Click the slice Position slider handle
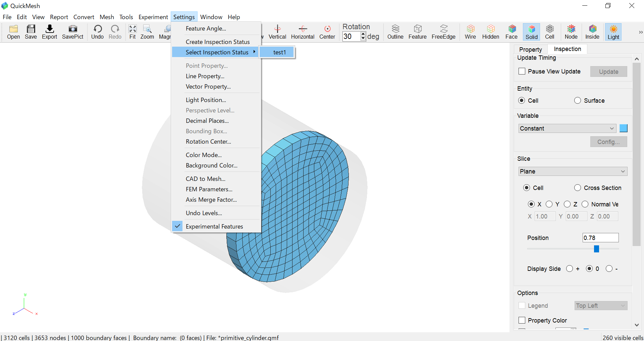Viewport: 644px width, 341px height. [596, 249]
